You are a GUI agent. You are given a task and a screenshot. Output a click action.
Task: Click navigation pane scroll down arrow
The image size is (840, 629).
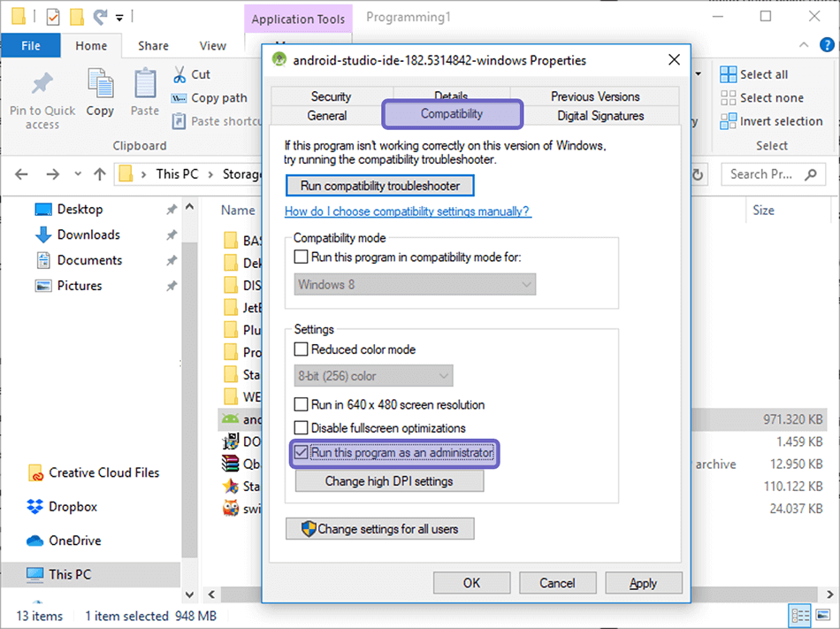[189, 594]
